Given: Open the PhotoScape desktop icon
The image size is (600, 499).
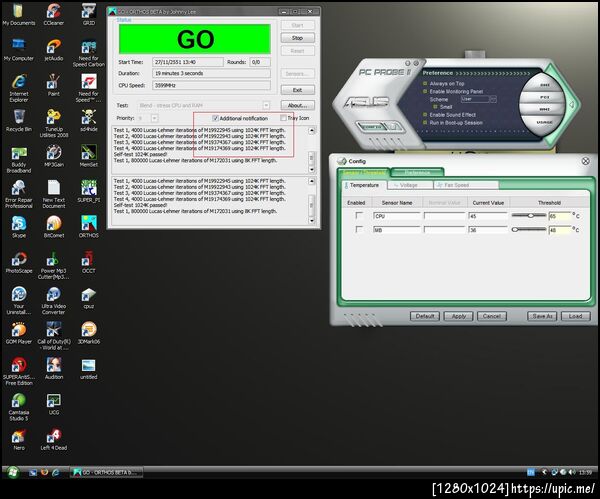Looking at the screenshot, I should pyautogui.click(x=19, y=262).
